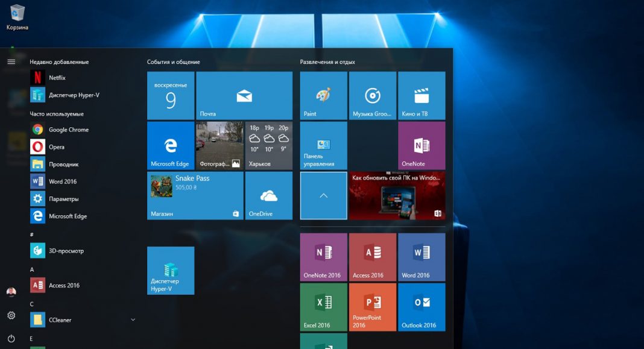Open the Фотографии photos tile
Image resolution: width=644 pixels, height=349 pixels.
click(219, 146)
